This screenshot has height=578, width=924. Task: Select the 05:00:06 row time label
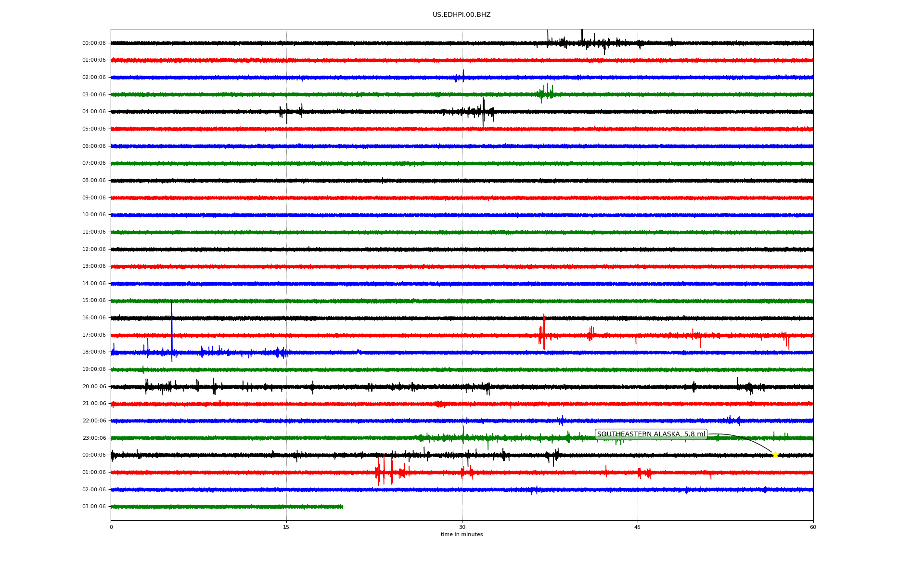tap(94, 129)
